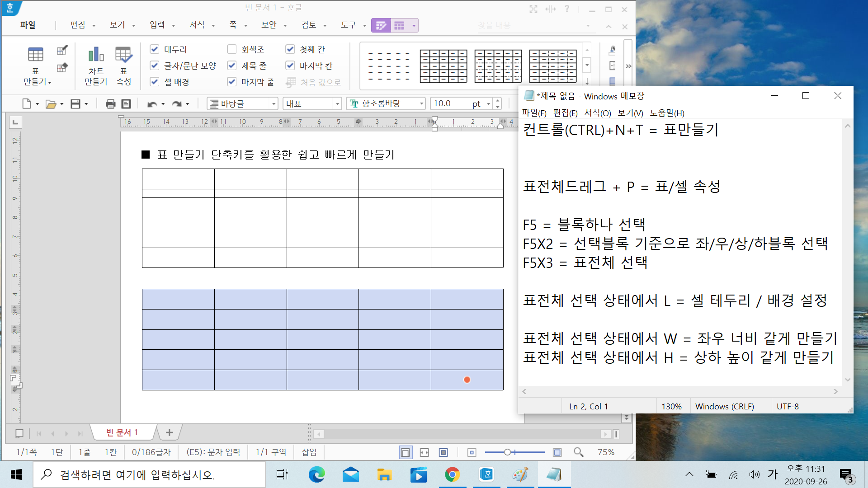Open Notepad's 보기(V) menu
Screen dimensions: 868x488
(630, 113)
